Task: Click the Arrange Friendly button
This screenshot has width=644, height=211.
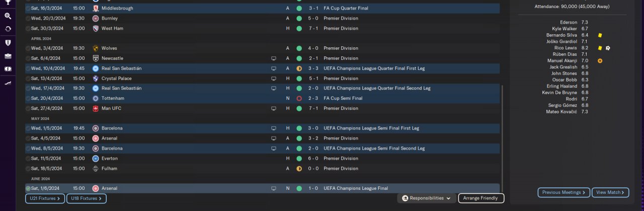Action: (x=480, y=198)
